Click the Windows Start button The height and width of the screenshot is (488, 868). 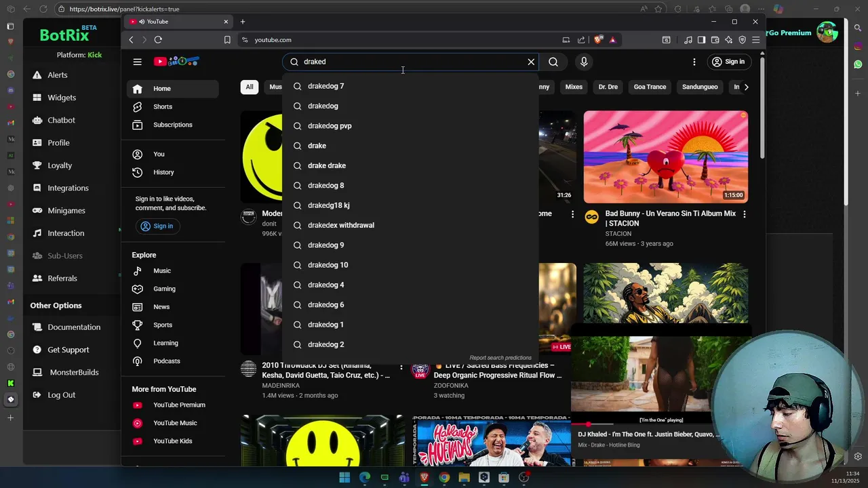(344, 478)
